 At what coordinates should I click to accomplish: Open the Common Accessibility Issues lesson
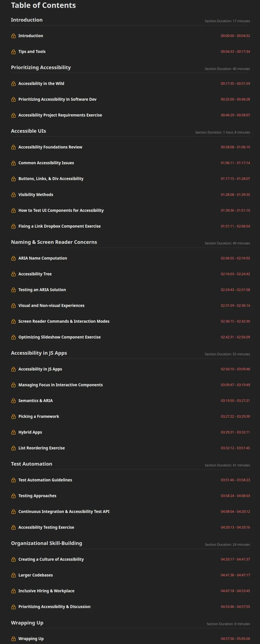tap(46, 163)
